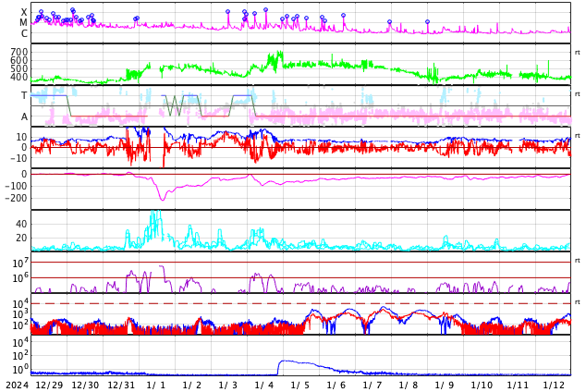Click the 1/ 8 date label
Image resolution: width=586 pixels, height=392 pixels.
click(409, 385)
